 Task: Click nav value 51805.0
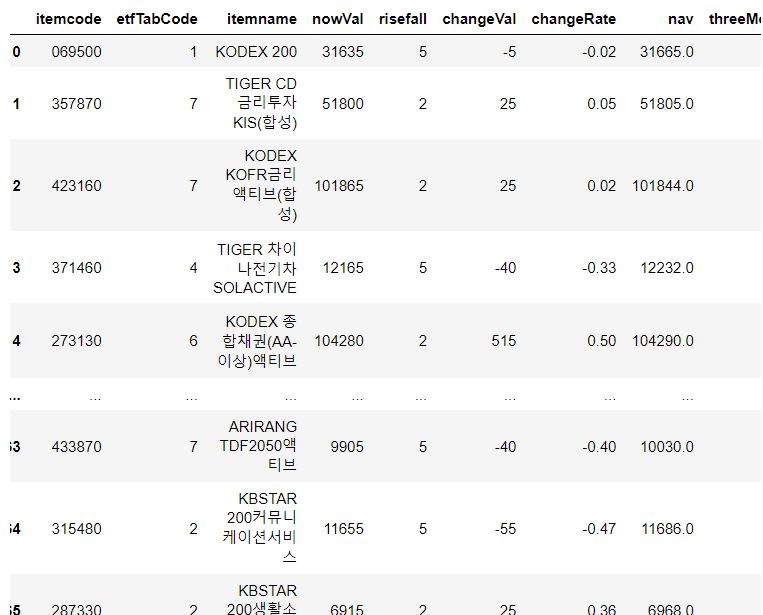(667, 104)
